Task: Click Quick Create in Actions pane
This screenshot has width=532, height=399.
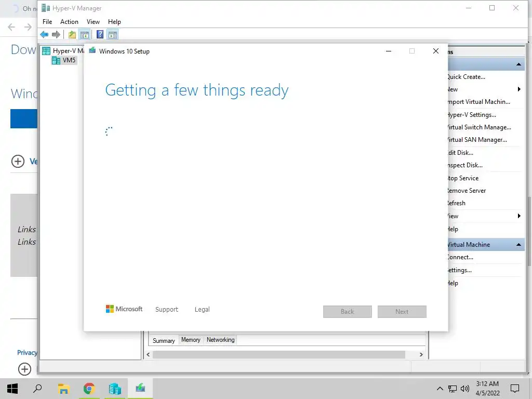Action: click(466, 77)
